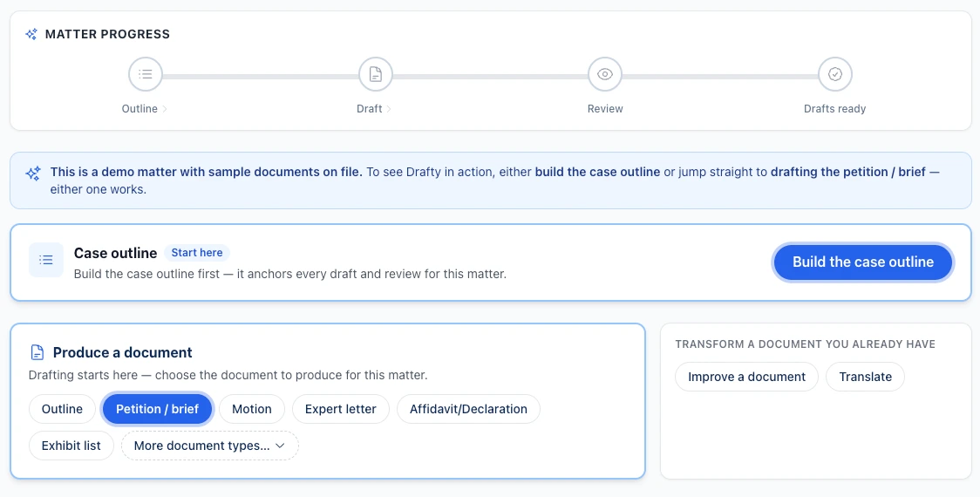This screenshot has height=497, width=980.
Task: Click the Drafts ready step label
Action: (834, 109)
